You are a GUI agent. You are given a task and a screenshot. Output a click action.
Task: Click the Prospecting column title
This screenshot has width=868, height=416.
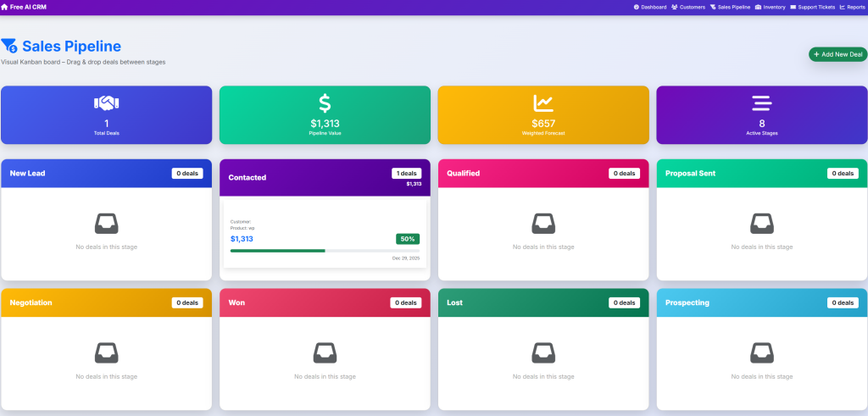687,302
